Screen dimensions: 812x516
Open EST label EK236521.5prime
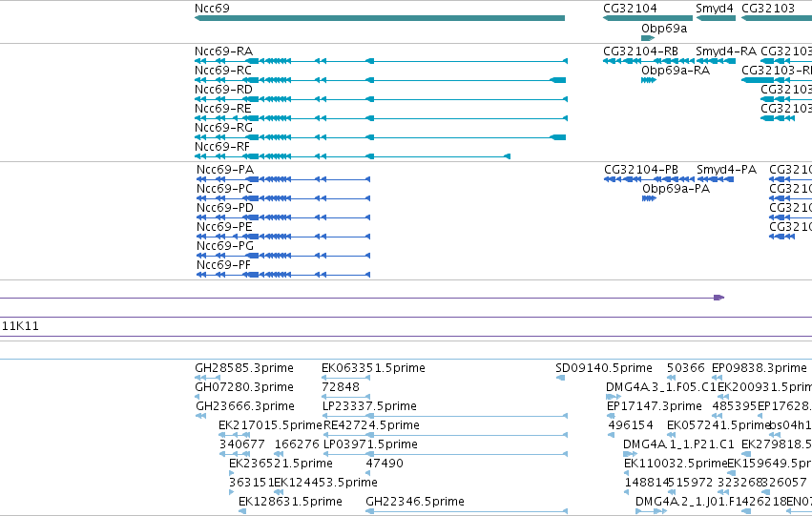click(281, 464)
